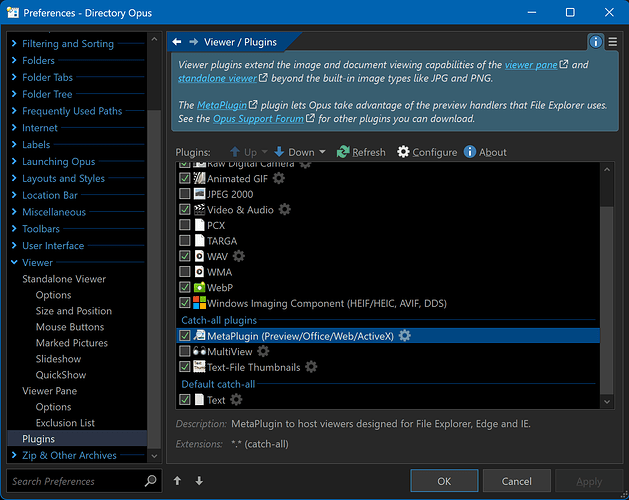
Task: Select Slideshow under Standalone Viewer
Action: pos(58,359)
